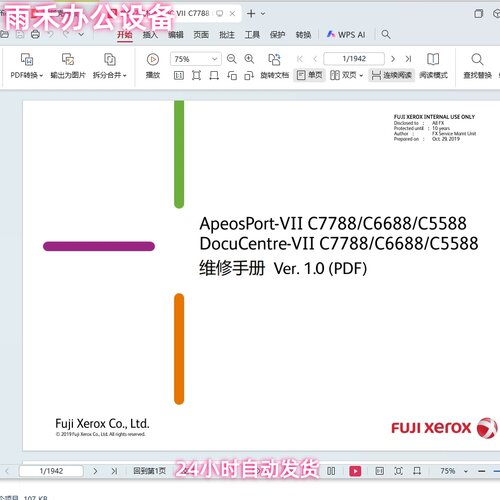Open the PDF转换 tool
Viewport: 500px width, 500px height.
coord(27,66)
